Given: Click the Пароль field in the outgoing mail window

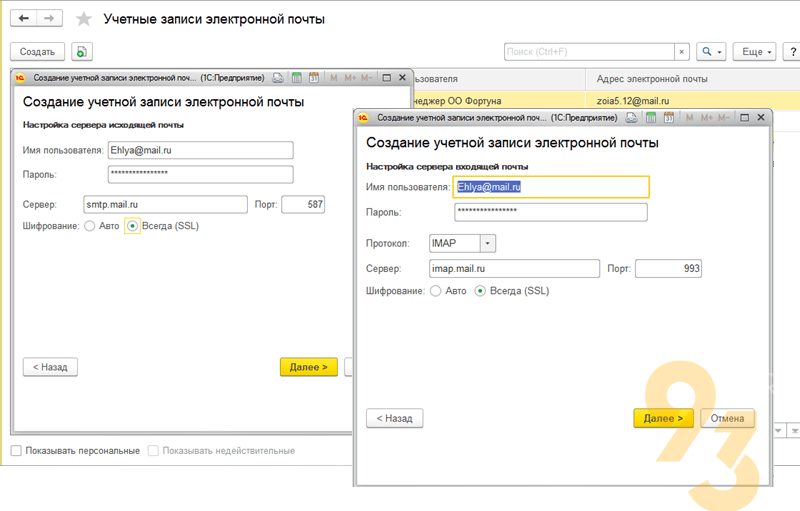Looking at the screenshot, I should 201,174.
